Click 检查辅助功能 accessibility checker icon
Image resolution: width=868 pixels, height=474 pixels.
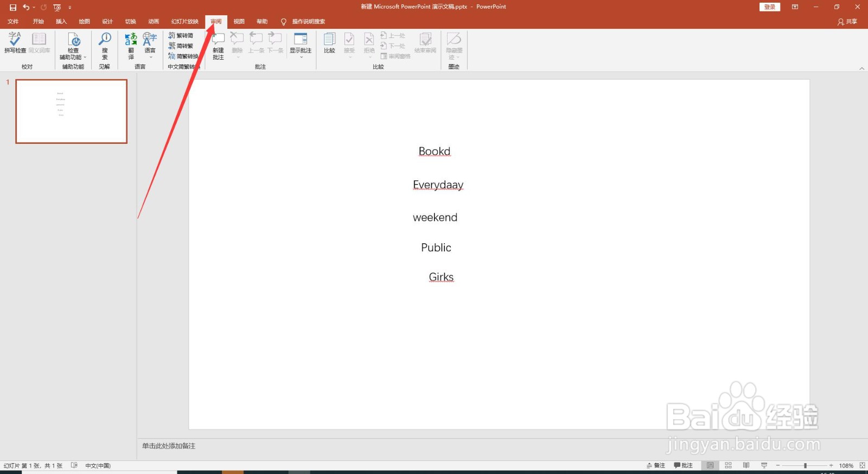pos(74,40)
